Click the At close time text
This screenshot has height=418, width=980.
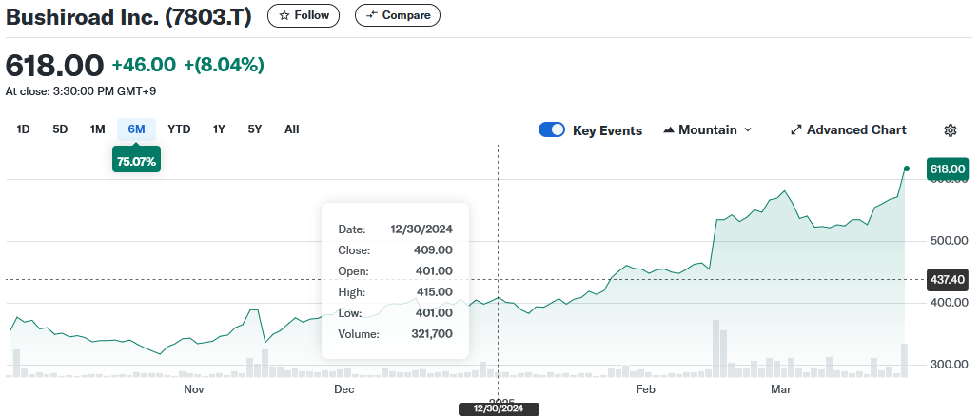coord(81,91)
